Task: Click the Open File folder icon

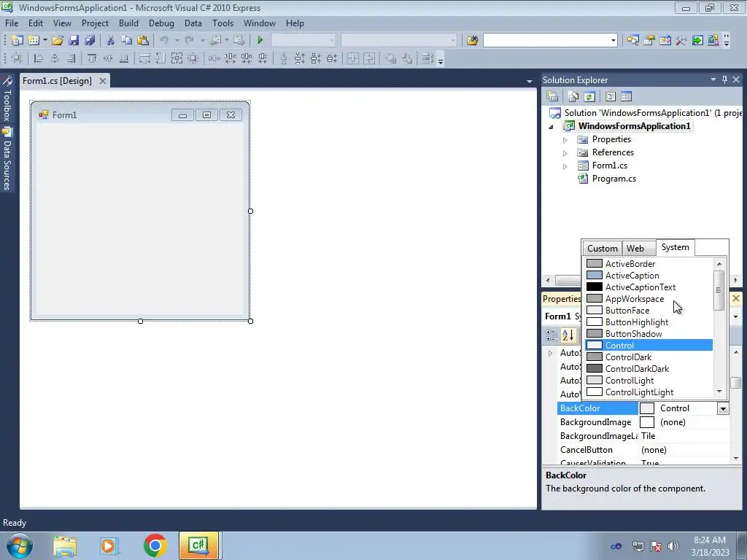Action: click(x=58, y=41)
